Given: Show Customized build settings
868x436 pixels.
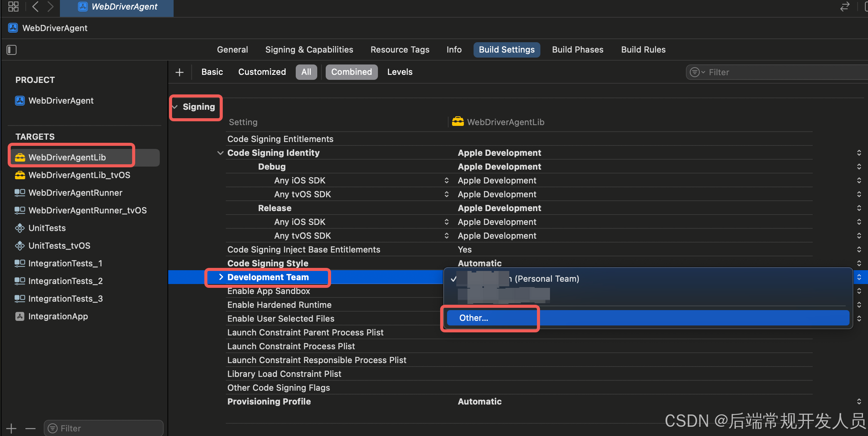Looking at the screenshot, I should point(262,72).
